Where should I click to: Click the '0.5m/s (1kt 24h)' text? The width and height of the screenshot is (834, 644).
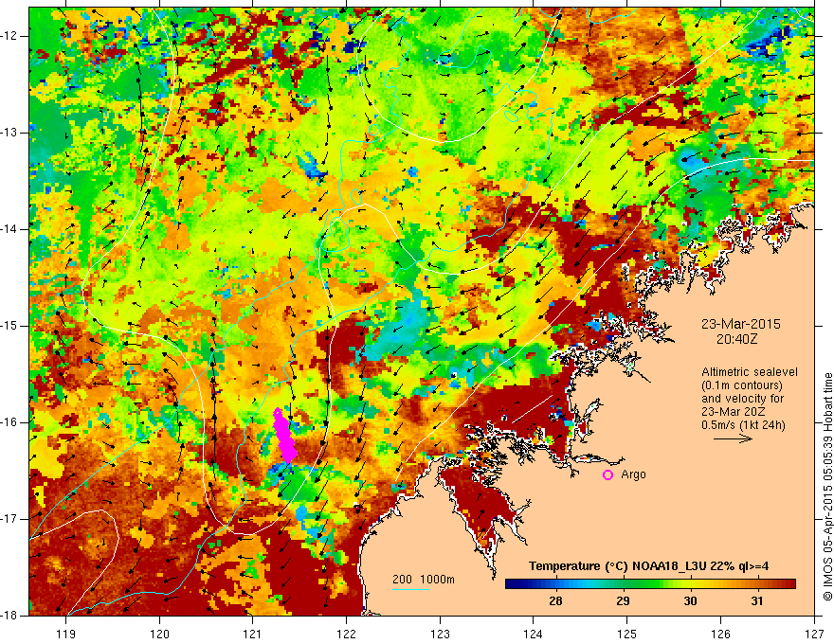743,425
